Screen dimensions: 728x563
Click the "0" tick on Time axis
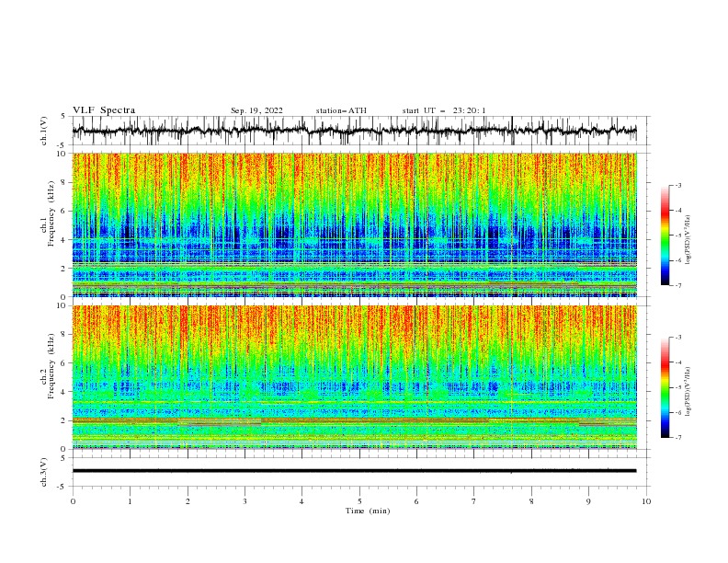[73, 501]
